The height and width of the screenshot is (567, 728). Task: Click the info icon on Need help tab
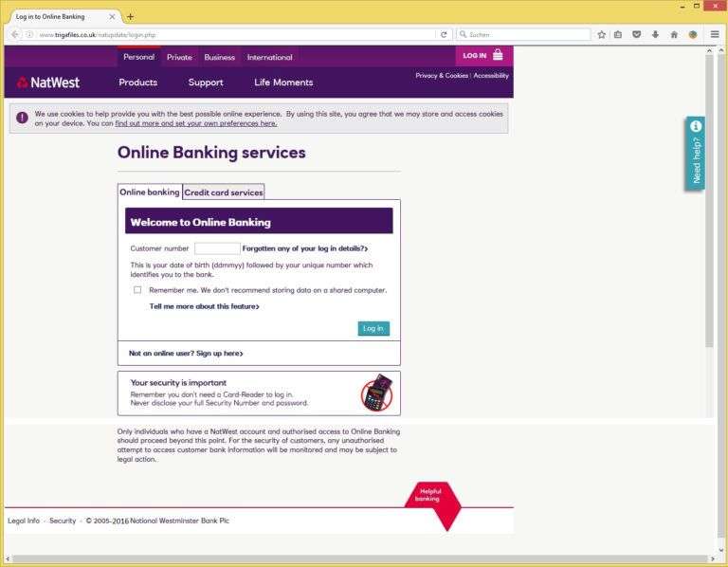[696, 126]
